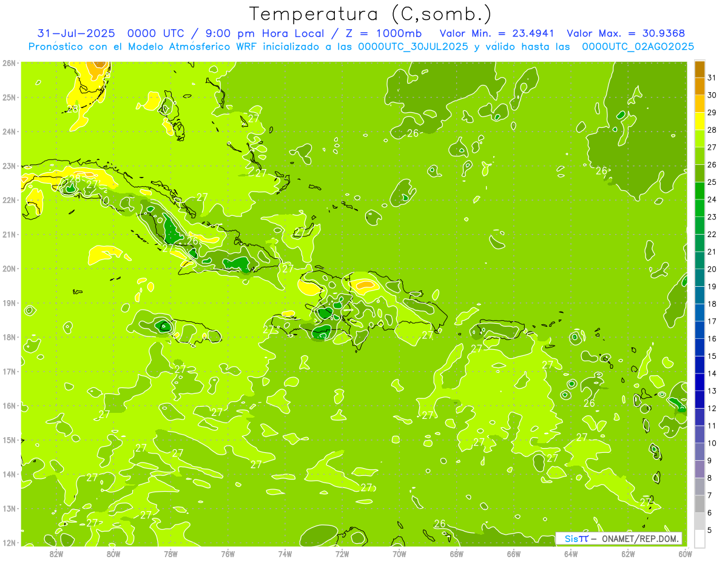
Task: Click the orange 30-31 colorbar band
Action: (699, 86)
